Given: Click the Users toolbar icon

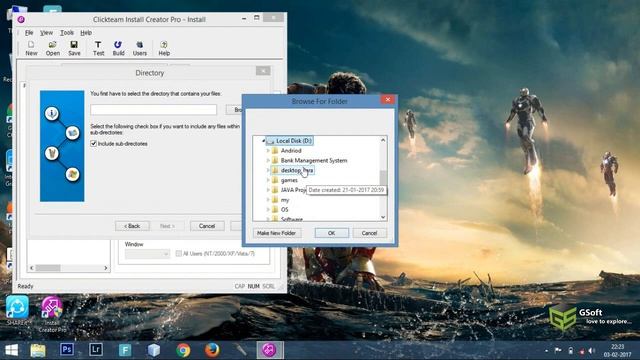Looking at the screenshot, I should [x=140, y=48].
